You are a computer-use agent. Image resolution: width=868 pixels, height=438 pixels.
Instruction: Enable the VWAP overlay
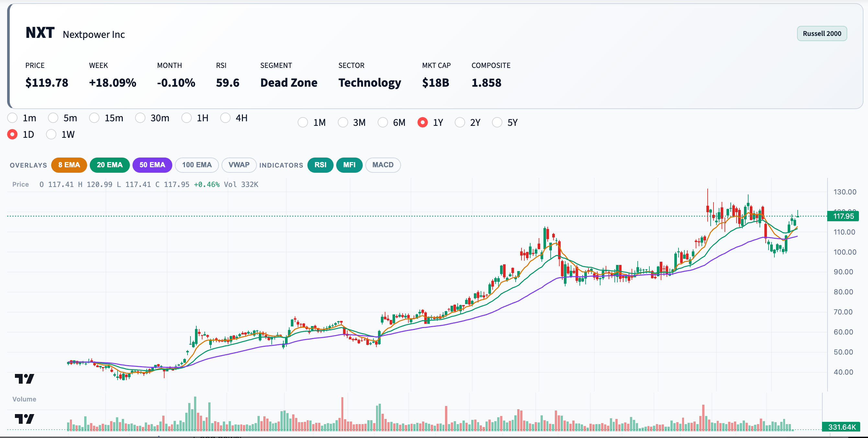point(239,165)
